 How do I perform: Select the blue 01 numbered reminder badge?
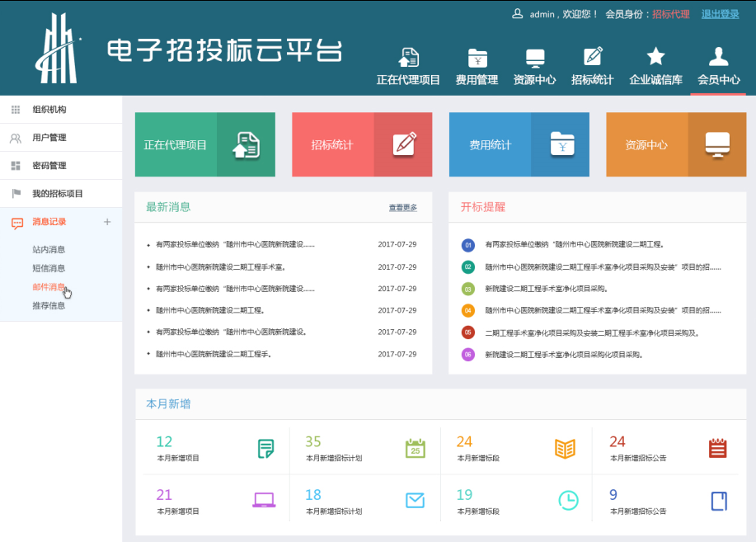tap(468, 245)
